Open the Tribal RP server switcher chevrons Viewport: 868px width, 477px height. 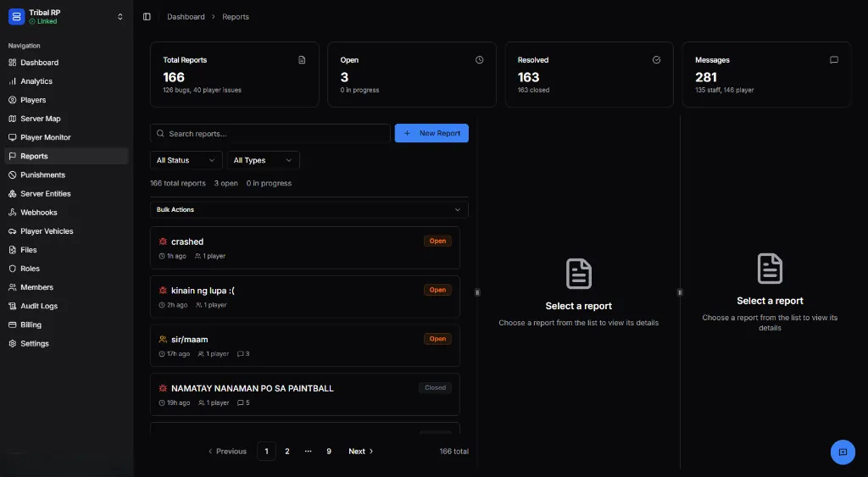coord(120,17)
